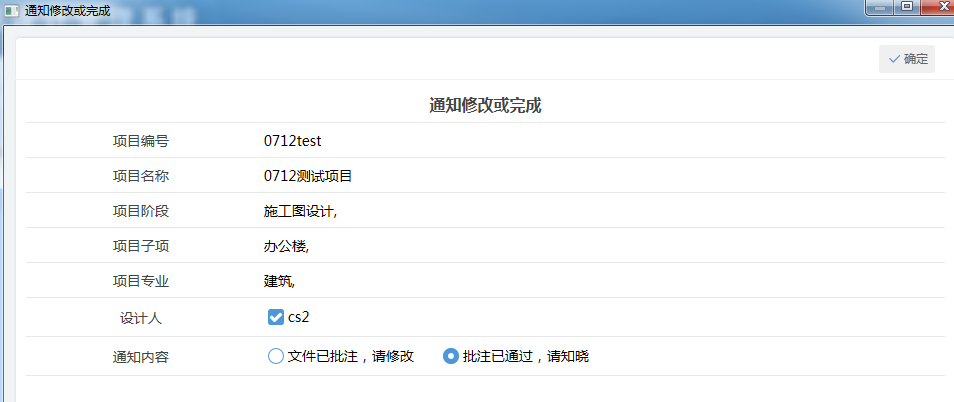Click the 项目阶段 field label
The image size is (954, 402).
(141, 211)
